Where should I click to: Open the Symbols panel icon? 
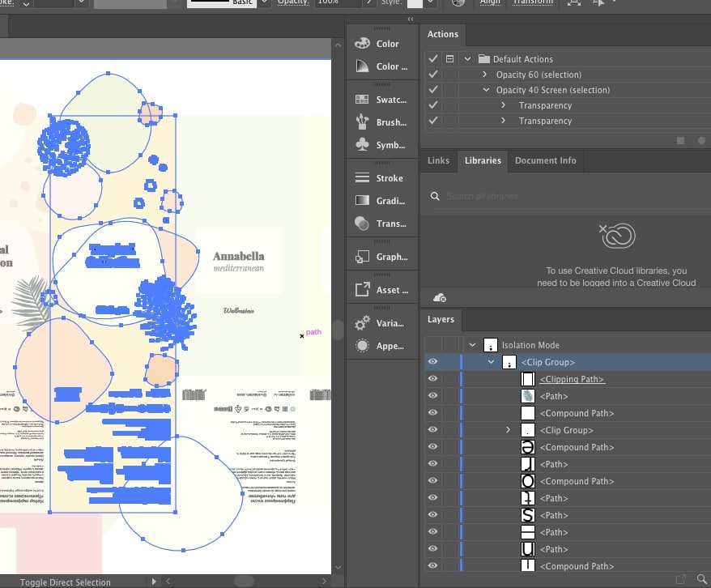click(x=362, y=145)
